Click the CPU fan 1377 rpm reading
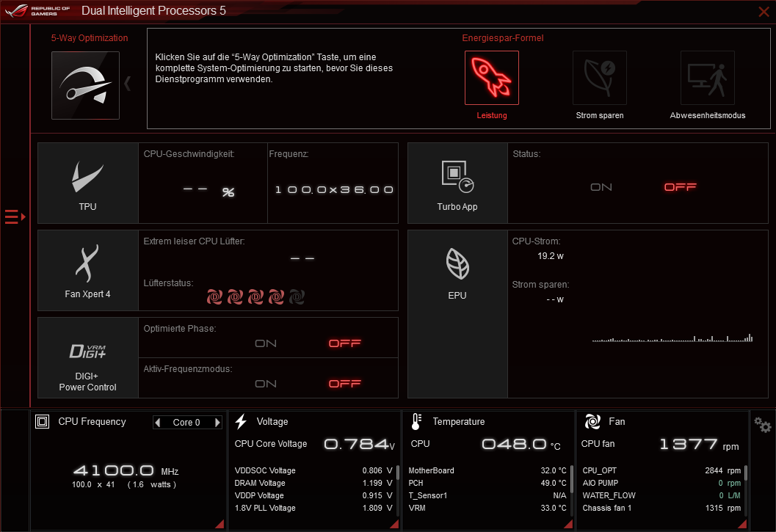This screenshot has height=532, width=776. click(699, 445)
